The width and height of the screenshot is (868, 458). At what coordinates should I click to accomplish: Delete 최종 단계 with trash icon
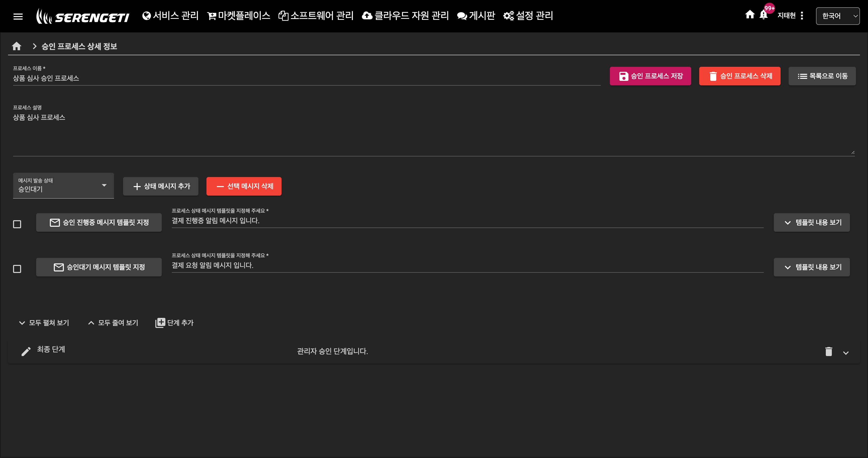coord(829,351)
